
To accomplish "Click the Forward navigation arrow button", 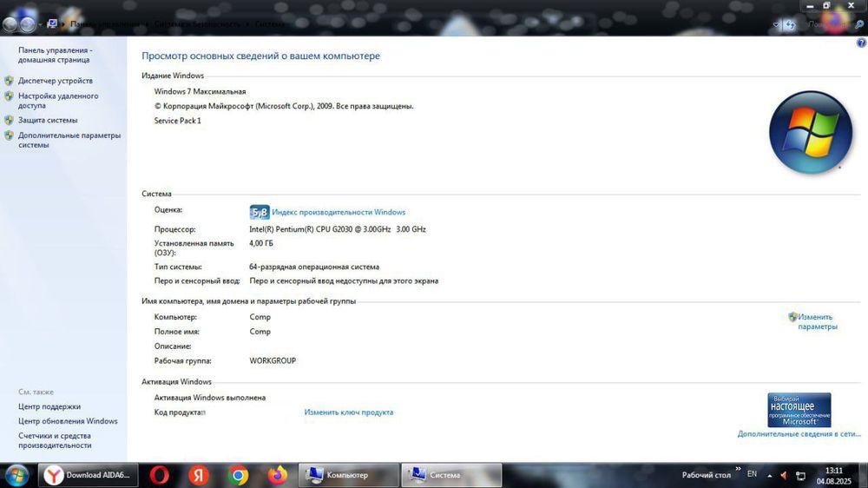I will [27, 23].
